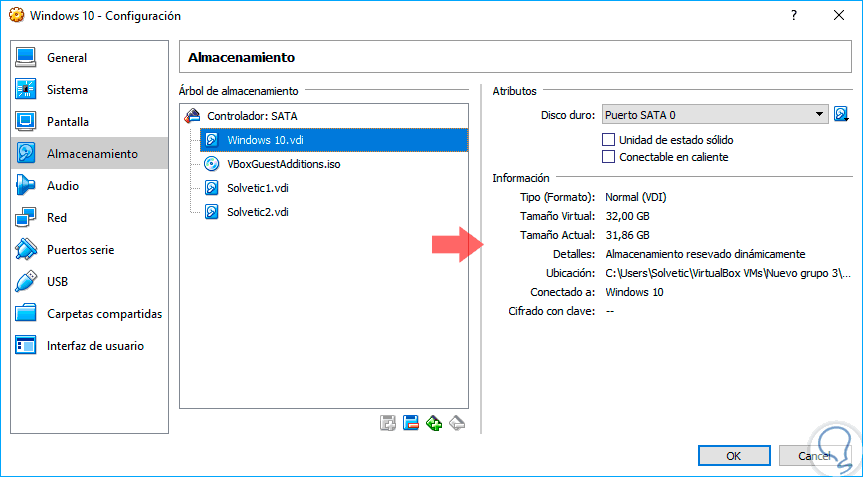Click the Audio speaker icon
Viewport: 863px width, 477px height.
point(25,185)
